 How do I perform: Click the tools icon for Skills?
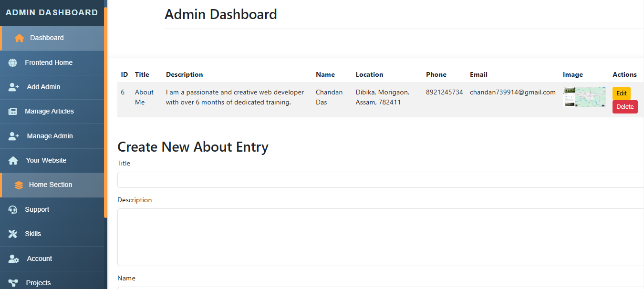click(13, 234)
